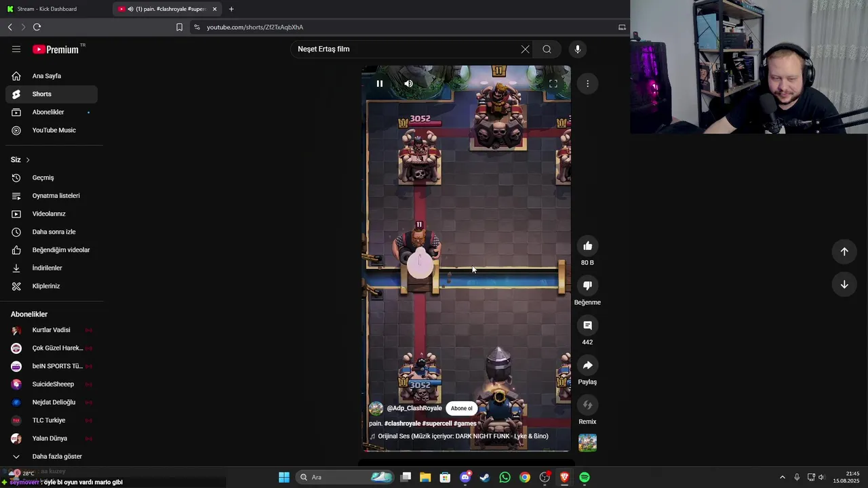Viewport: 868px width, 488px height.
Task: Open the #clashroyale hashtag
Action: tap(402, 424)
